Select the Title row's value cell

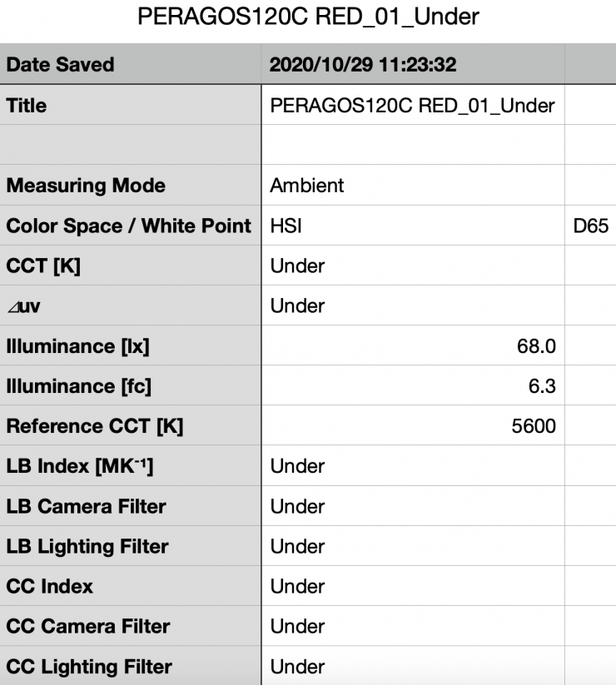click(413, 106)
